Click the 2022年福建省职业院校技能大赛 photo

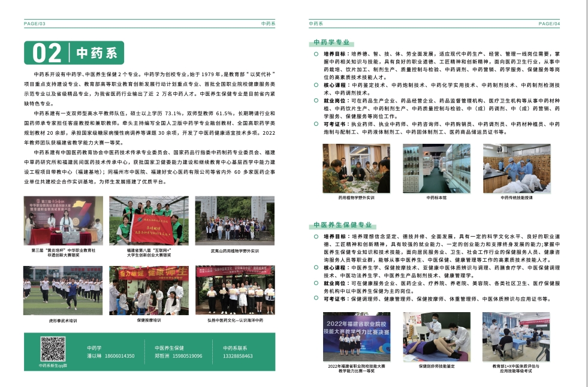[357, 337]
